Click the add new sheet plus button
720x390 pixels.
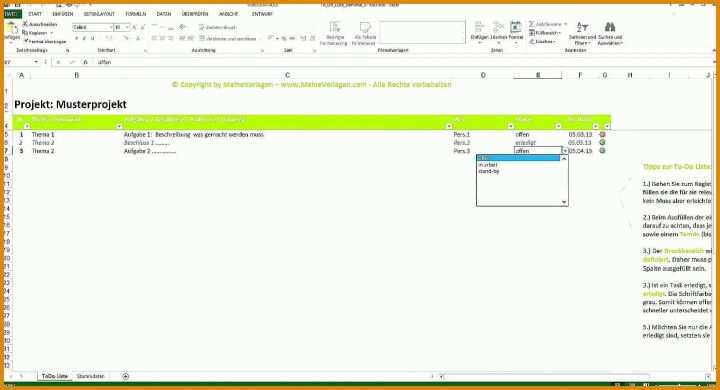pyautogui.click(x=125, y=376)
